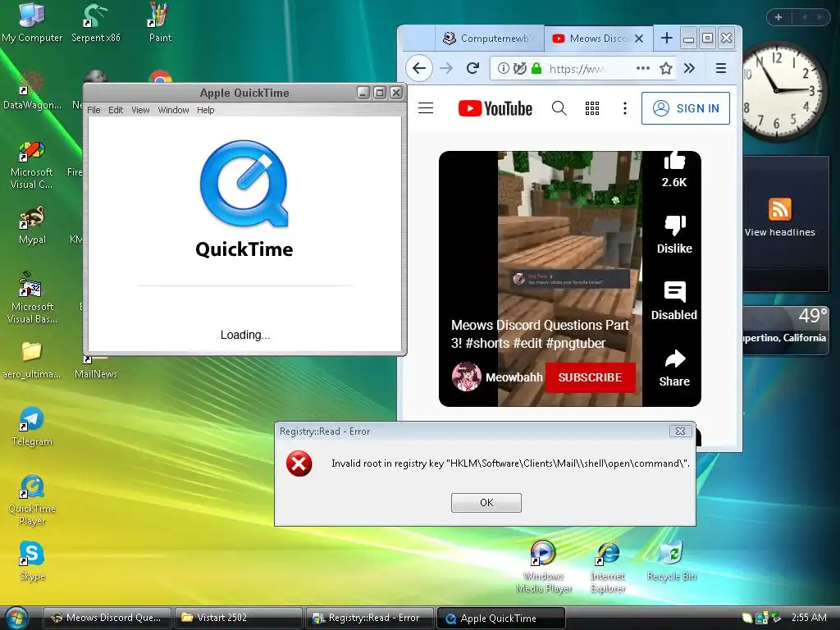The height and width of the screenshot is (630, 840).
Task: Click the Windows Start orb
Action: point(16,618)
